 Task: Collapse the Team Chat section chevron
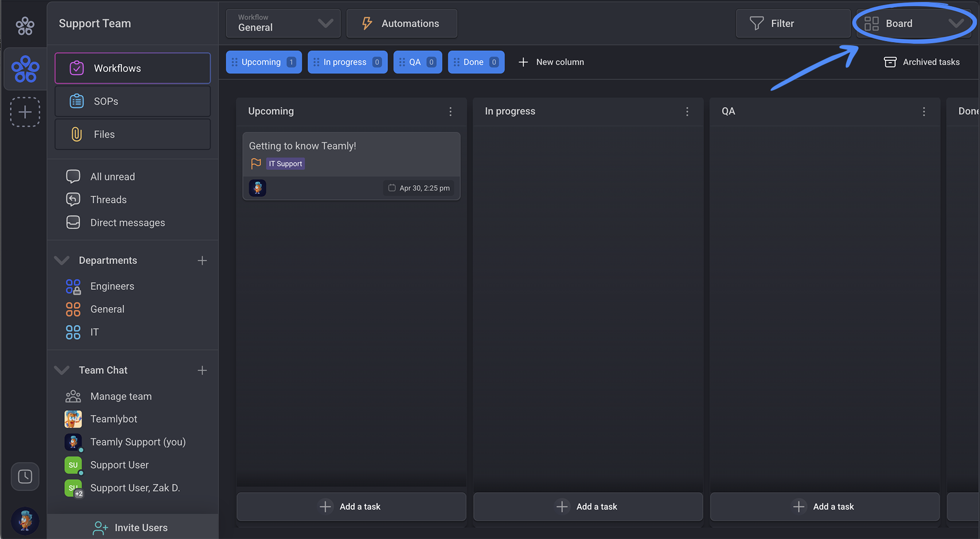coord(62,370)
